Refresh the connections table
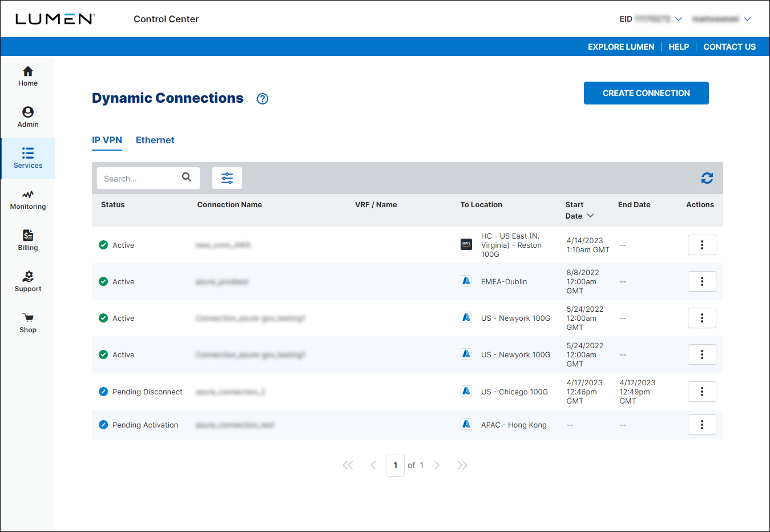 point(707,178)
